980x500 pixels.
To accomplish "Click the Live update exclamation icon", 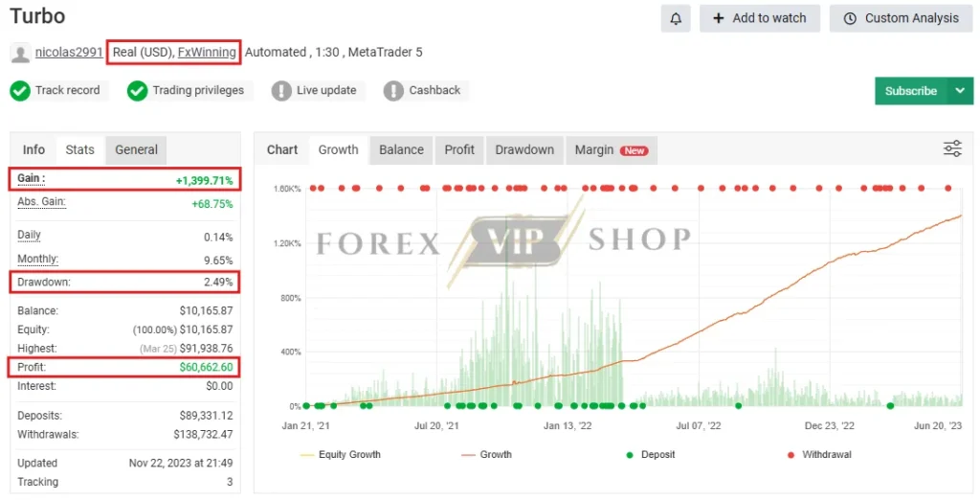I will coord(281,91).
